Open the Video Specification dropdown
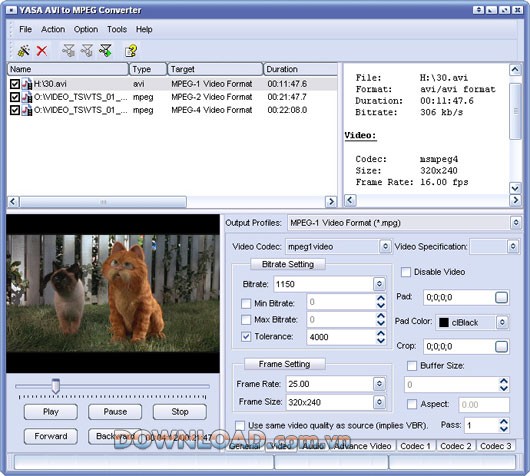The height and width of the screenshot is (476, 530). coord(513,246)
